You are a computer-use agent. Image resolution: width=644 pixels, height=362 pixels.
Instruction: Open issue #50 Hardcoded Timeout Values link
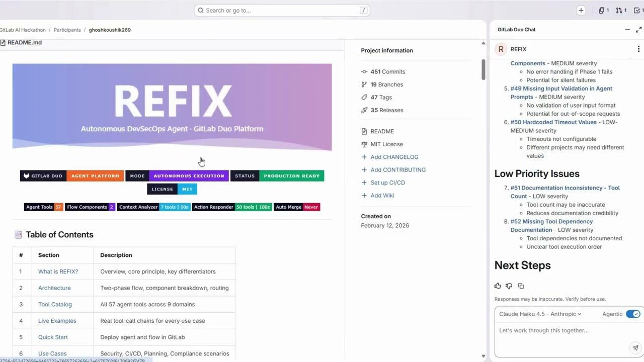pos(553,122)
